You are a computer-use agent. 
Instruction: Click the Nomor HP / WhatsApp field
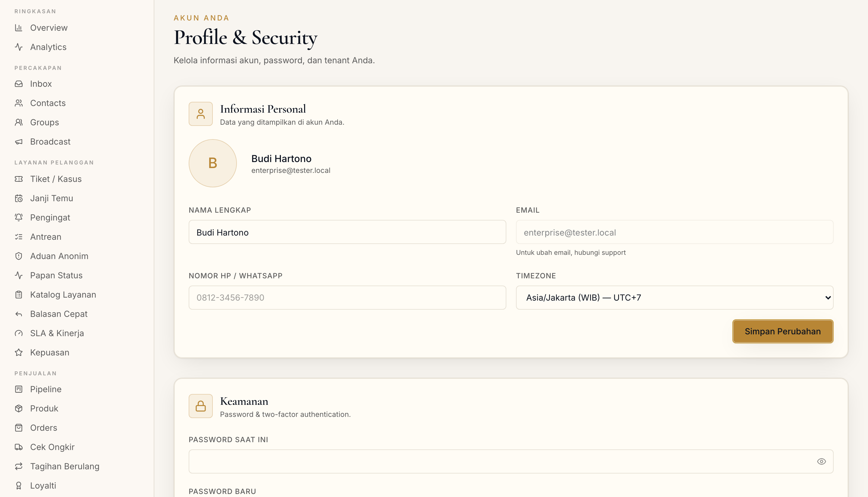(x=347, y=298)
